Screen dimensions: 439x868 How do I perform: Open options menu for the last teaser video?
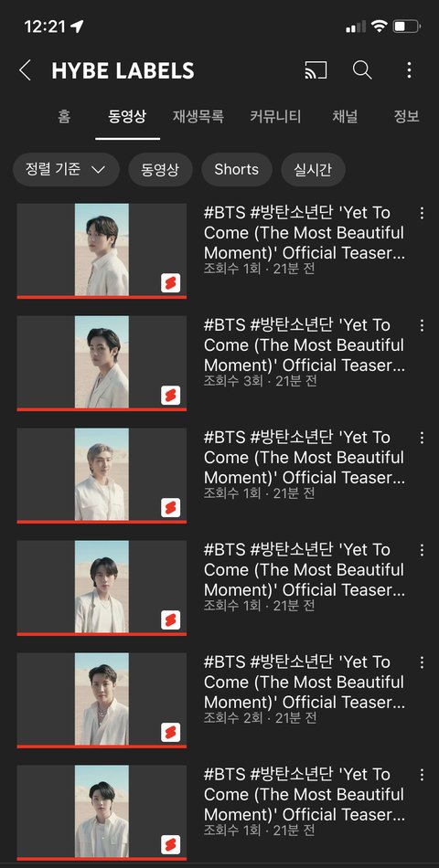point(422,775)
